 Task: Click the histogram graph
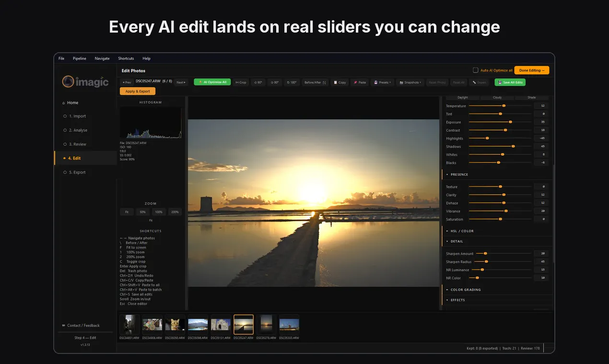(x=151, y=123)
